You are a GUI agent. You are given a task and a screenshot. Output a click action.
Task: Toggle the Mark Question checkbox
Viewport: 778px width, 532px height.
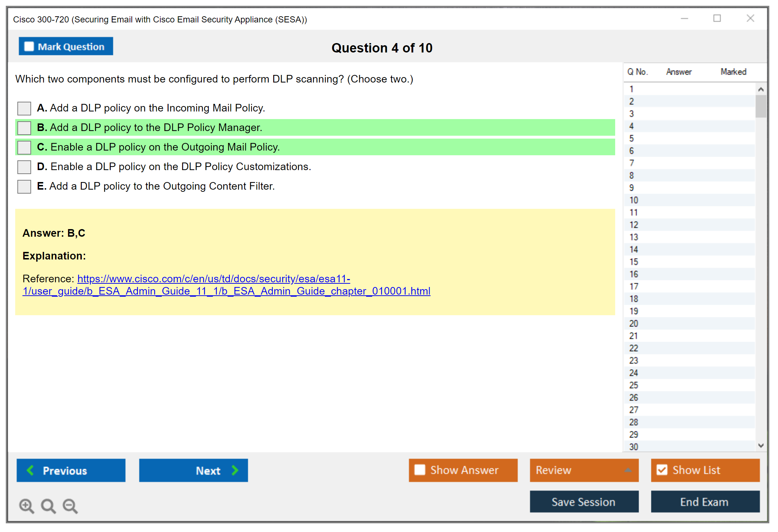point(29,47)
